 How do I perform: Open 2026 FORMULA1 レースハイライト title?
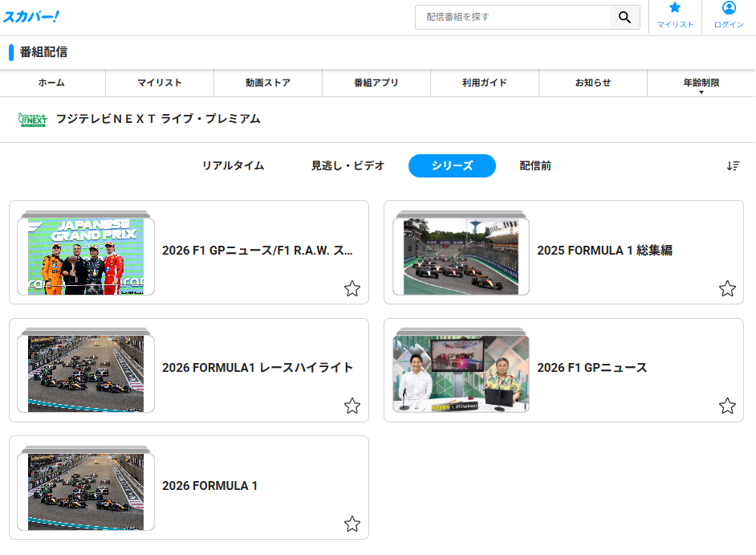pos(258,368)
